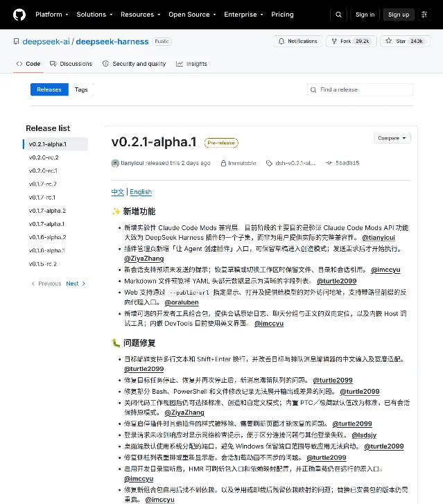
Task: Open the v0.2.1-alpha.1 release title
Action: pos(154,141)
